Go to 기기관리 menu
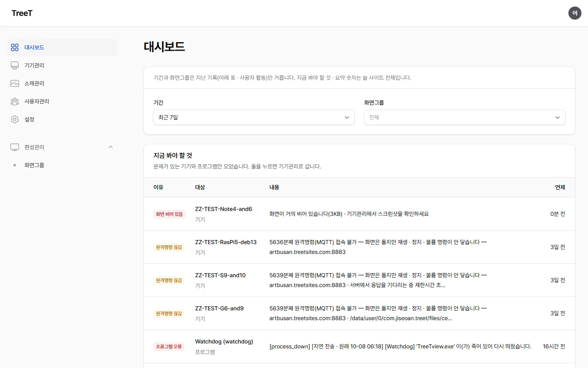The width and height of the screenshot is (588, 368). (x=62, y=65)
